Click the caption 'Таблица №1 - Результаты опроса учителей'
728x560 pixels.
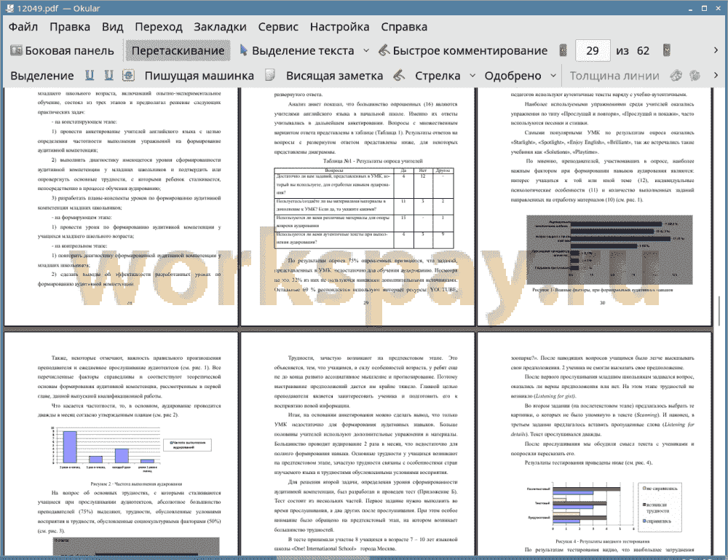click(x=372, y=161)
